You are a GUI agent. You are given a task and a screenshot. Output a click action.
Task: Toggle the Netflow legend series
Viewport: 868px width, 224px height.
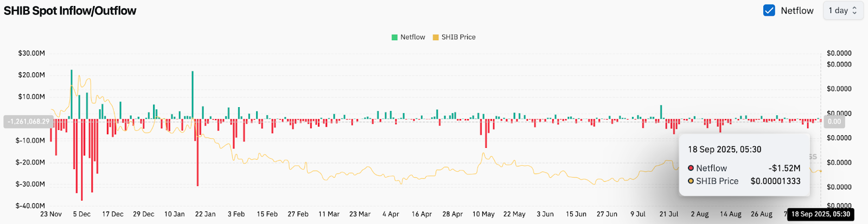click(x=409, y=37)
